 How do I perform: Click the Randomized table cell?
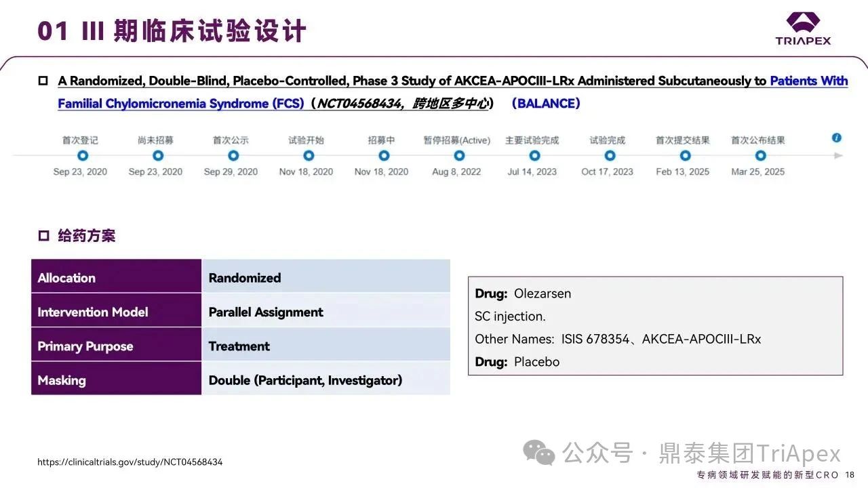pyautogui.click(x=326, y=276)
